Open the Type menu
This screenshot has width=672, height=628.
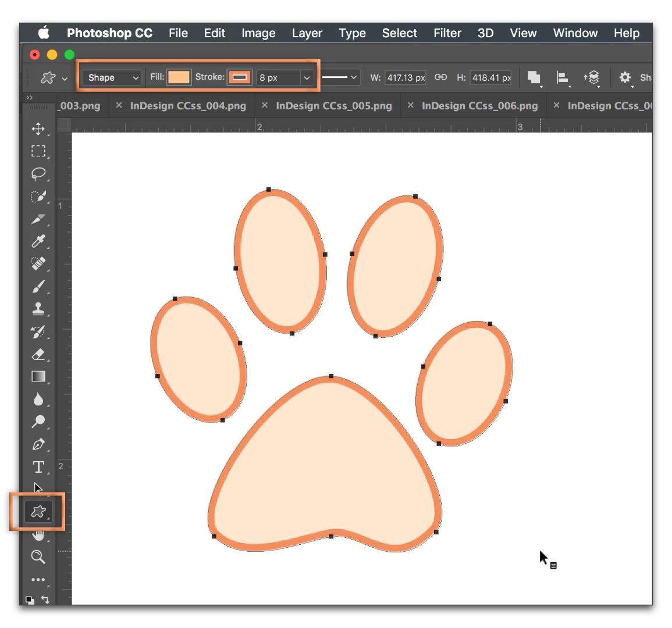(x=352, y=33)
